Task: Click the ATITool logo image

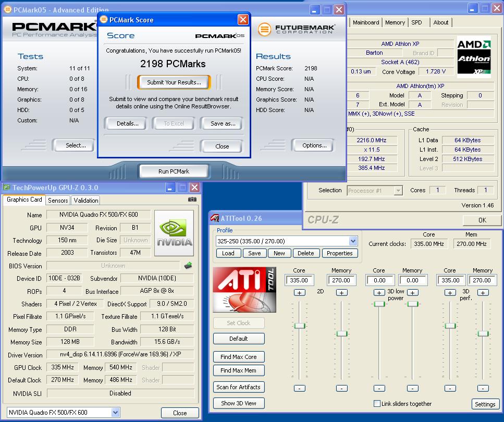Action: click(x=244, y=290)
